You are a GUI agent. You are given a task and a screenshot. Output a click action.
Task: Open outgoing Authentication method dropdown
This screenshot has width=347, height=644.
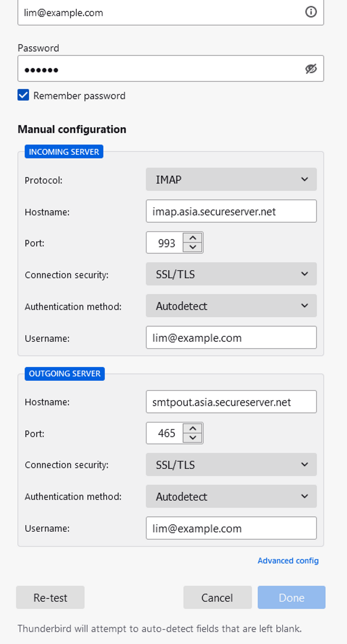tap(231, 497)
